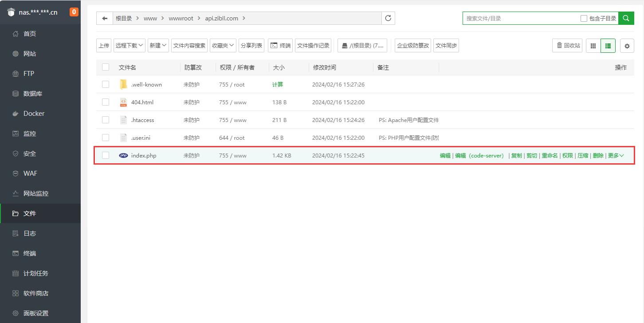Screen dimensions: 644x323
Task: Click the back arrow in path bar
Action: (105, 18)
